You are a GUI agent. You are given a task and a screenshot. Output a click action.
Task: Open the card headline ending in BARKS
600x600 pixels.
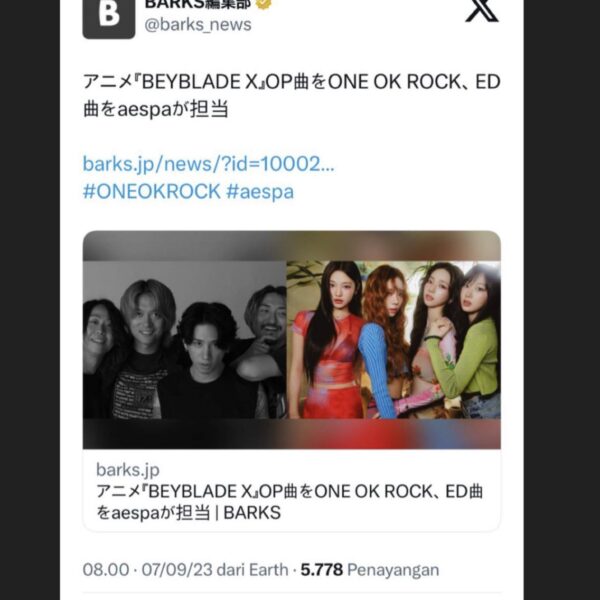point(289,502)
